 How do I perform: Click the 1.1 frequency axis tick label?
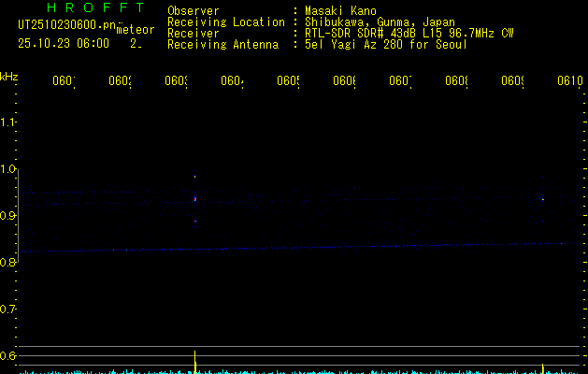click(9, 122)
